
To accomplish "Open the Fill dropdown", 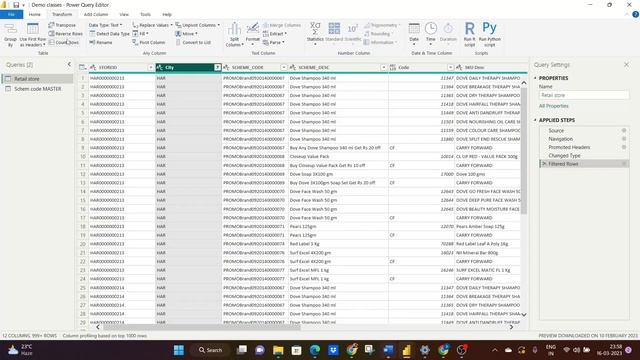I will click(x=140, y=34).
